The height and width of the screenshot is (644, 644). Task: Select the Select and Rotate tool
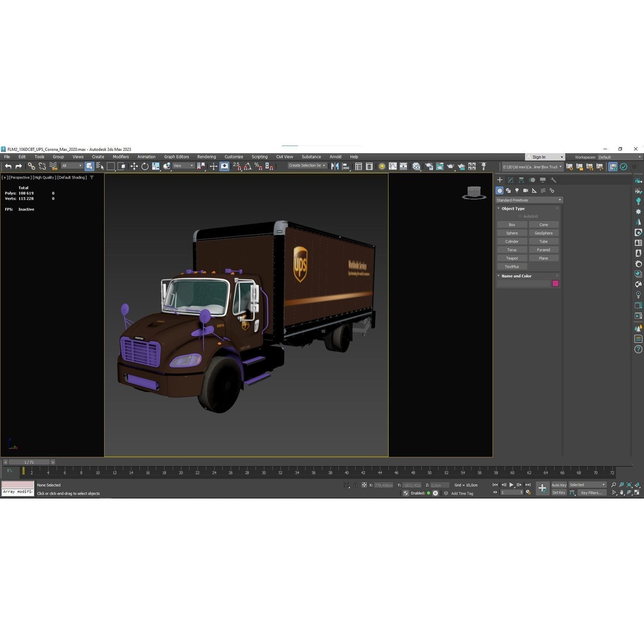pos(144,166)
